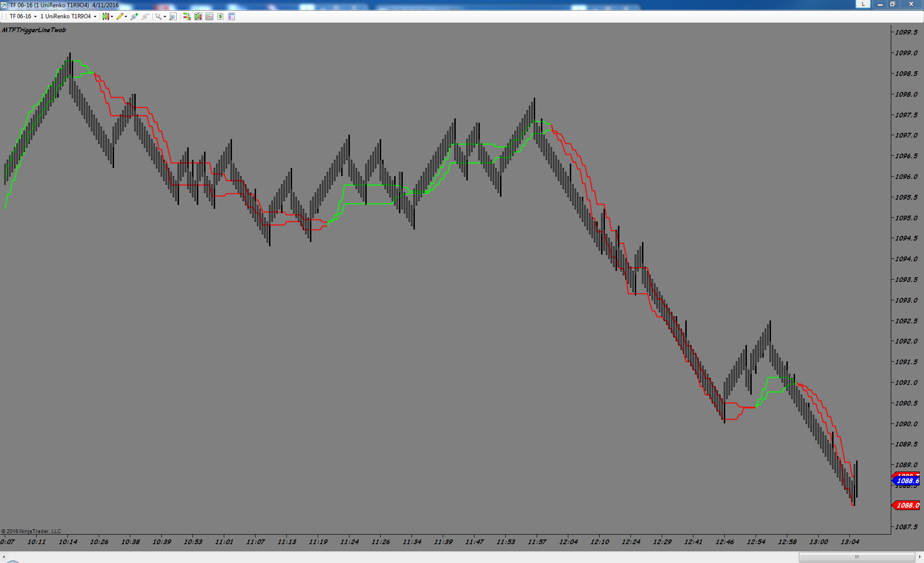Click the red 1088.0 price marker
This screenshot has height=563, width=924.
click(x=907, y=505)
